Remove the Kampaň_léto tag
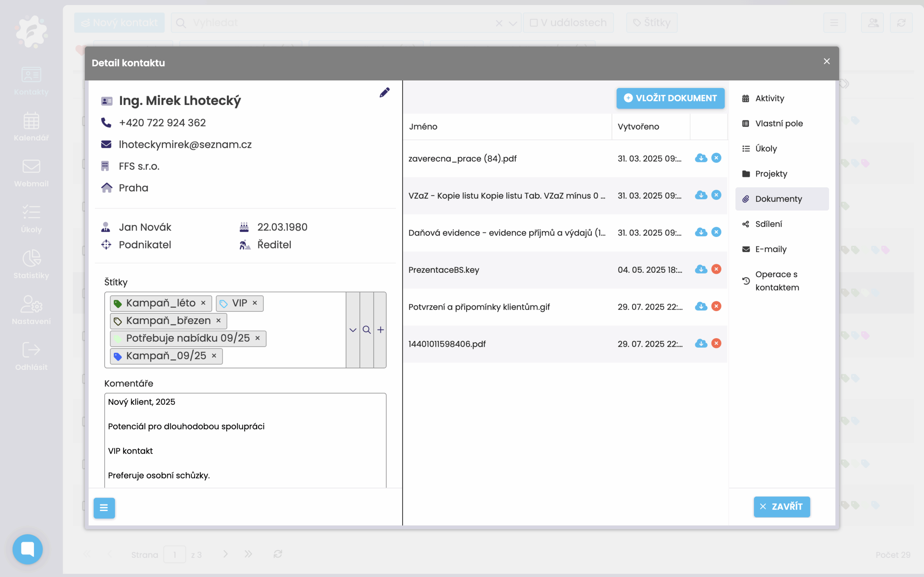The width and height of the screenshot is (924, 577). tap(204, 303)
